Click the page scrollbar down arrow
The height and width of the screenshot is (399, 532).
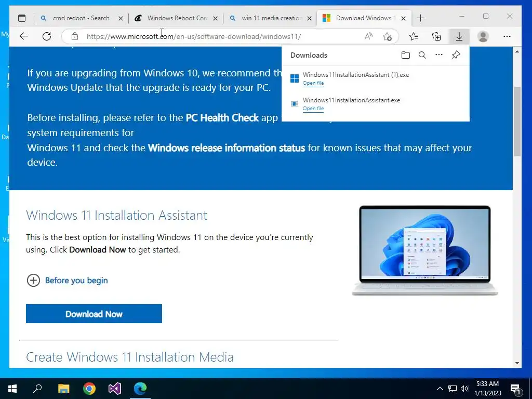(x=517, y=363)
